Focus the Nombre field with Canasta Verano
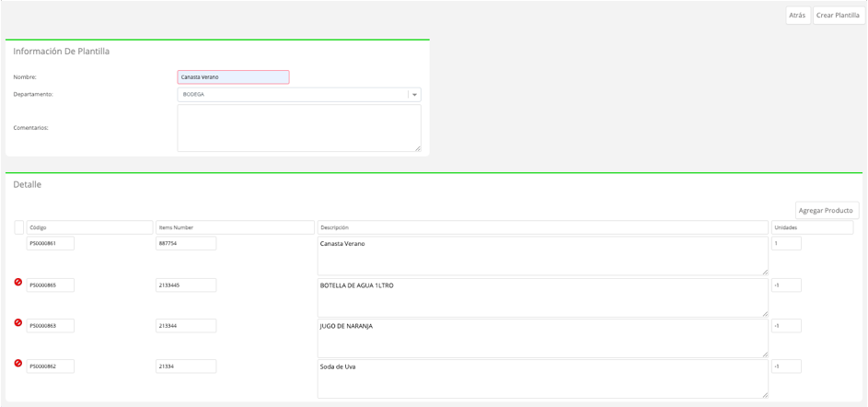Screen dimensions: 868x407 [x=233, y=77]
